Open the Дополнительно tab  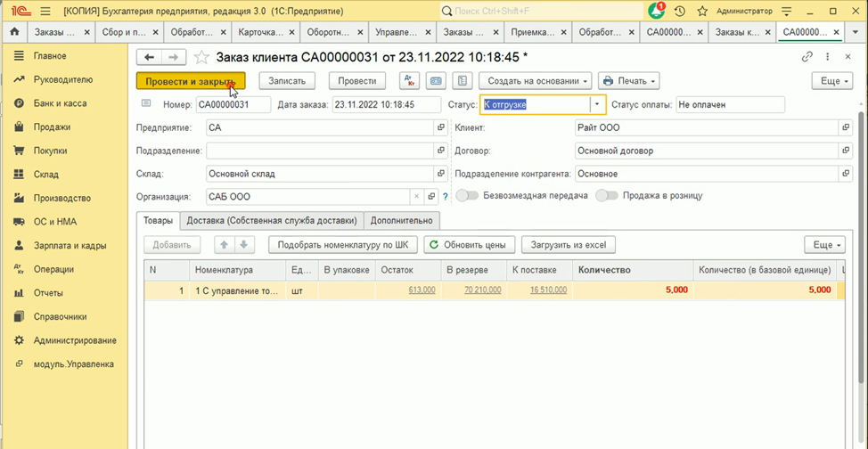click(x=401, y=220)
